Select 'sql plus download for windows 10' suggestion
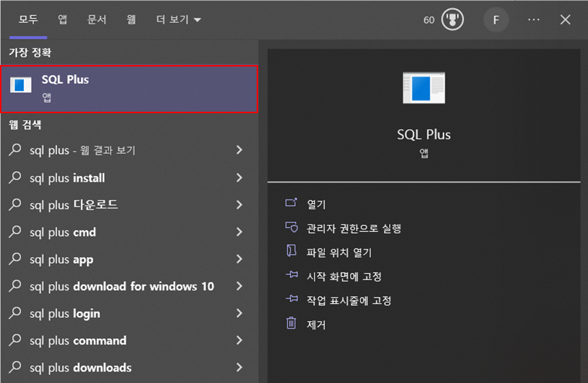Viewport: 588px width, 383px height. pyautogui.click(x=129, y=286)
